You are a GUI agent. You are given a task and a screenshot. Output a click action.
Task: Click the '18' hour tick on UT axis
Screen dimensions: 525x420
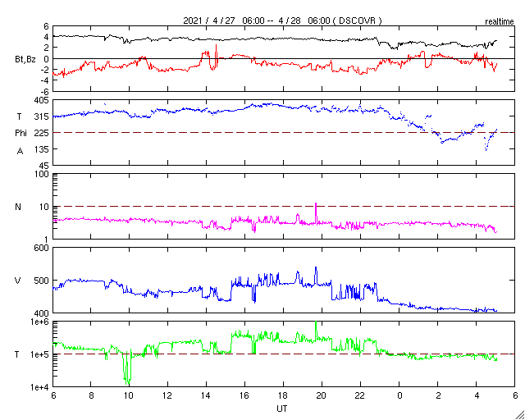pos(283,396)
